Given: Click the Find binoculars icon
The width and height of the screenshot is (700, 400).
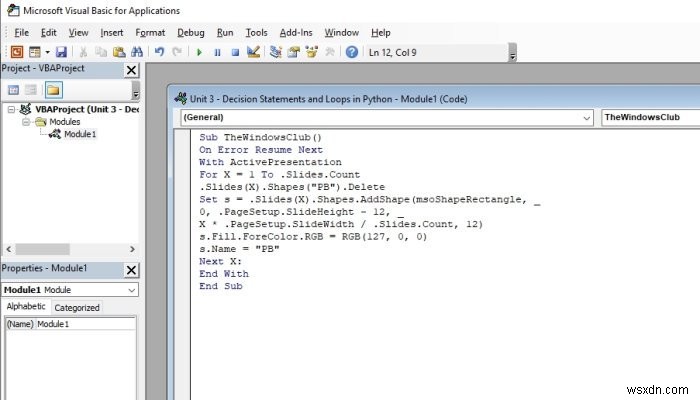Looking at the screenshot, I should point(137,52).
